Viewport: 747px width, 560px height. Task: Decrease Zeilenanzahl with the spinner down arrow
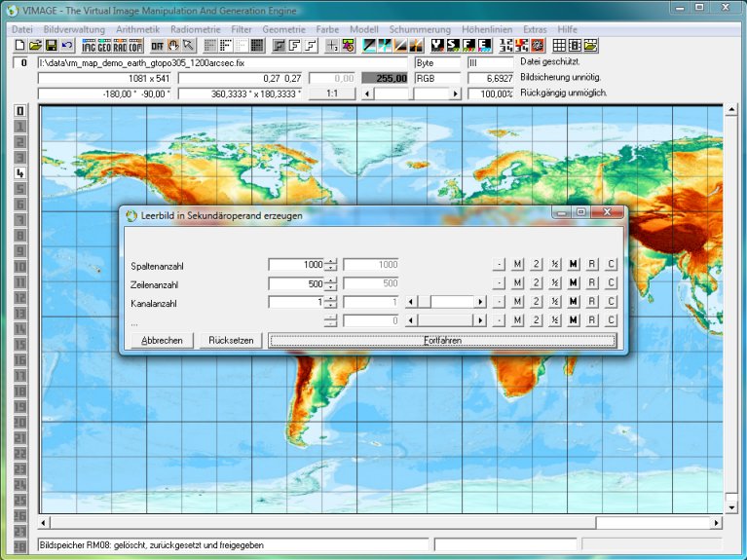coord(332,287)
